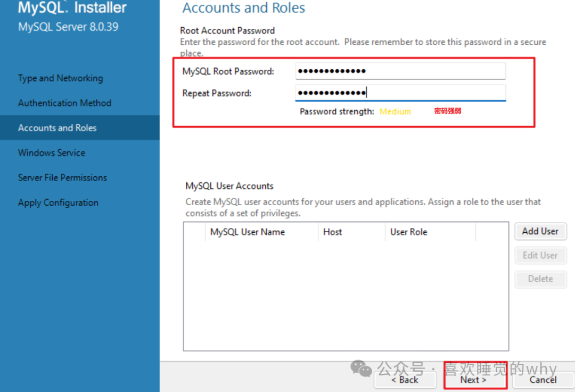Screen dimensions: 575x392
Task: Open the Type and Networking step
Action: tap(61, 78)
